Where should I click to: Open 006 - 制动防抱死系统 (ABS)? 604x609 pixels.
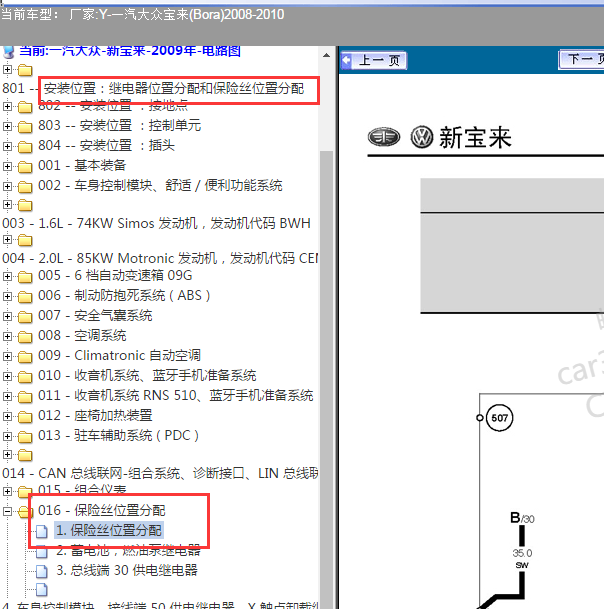point(124,296)
